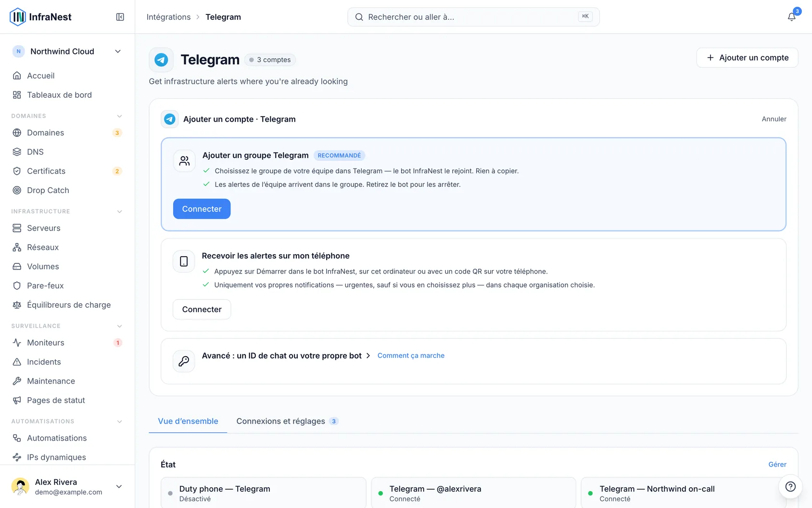Viewport: 812px width, 508px height.
Task: Open Certificats page
Action: tap(67, 171)
